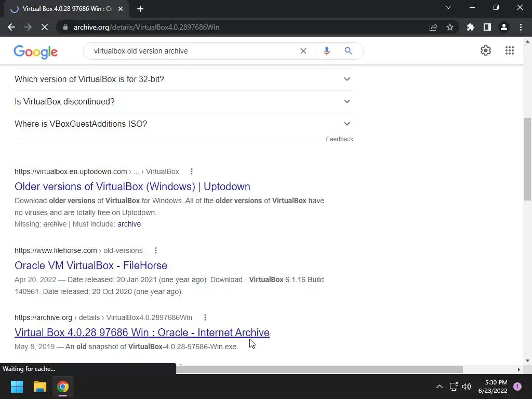
Task: Click the Google logo
Action: point(36,51)
